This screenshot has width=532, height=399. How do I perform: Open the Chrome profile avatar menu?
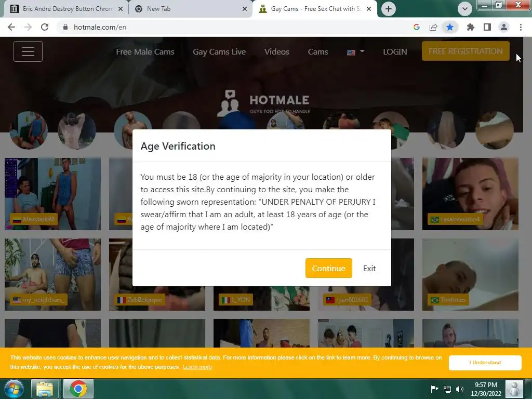point(504,27)
